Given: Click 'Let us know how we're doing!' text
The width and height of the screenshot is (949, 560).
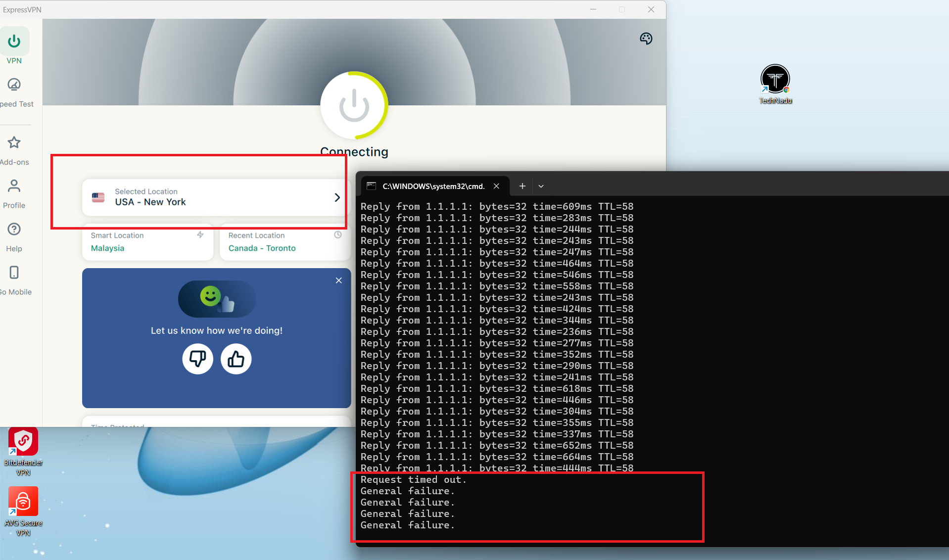Looking at the screenshot, I should [x=217, y=330].
